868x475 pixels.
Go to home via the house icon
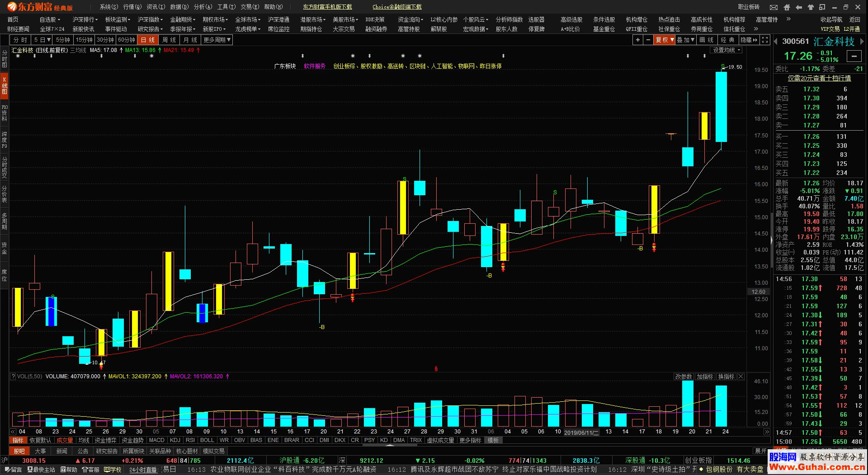click(787, 7)
